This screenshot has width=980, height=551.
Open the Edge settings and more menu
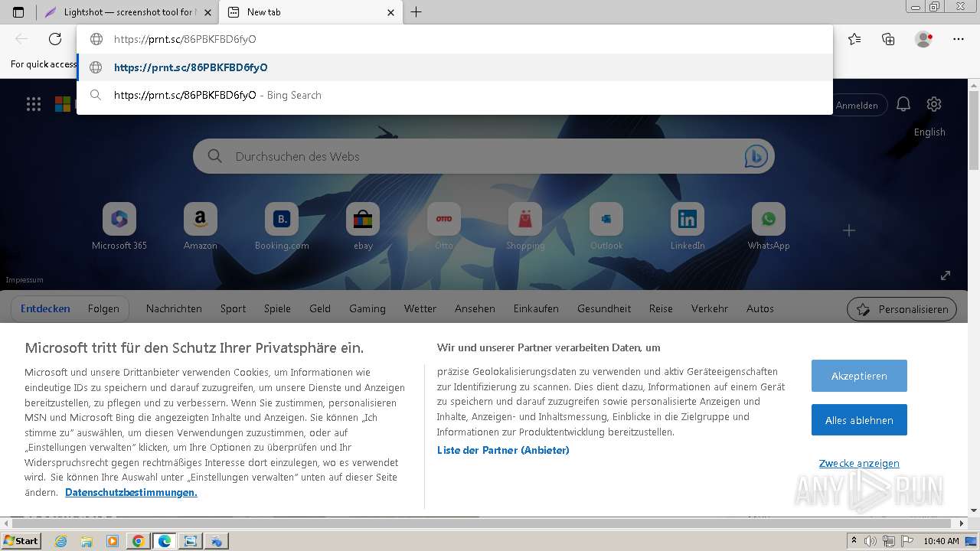click(959, 39)
